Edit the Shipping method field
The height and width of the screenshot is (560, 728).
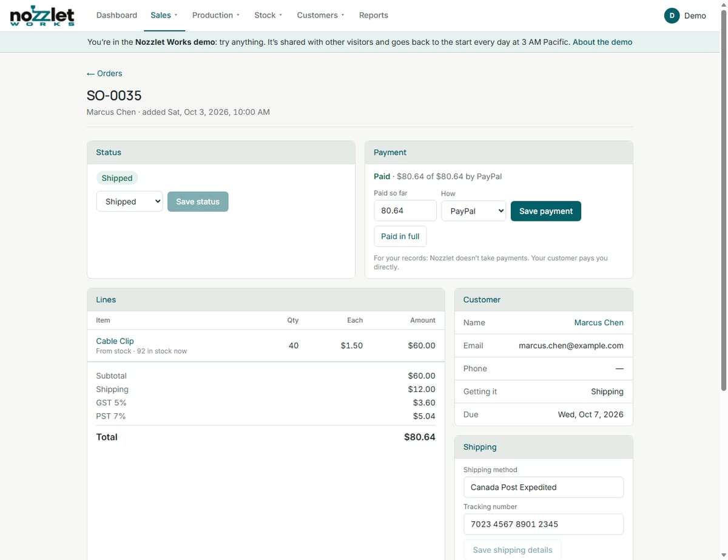(x=544, y=487)
